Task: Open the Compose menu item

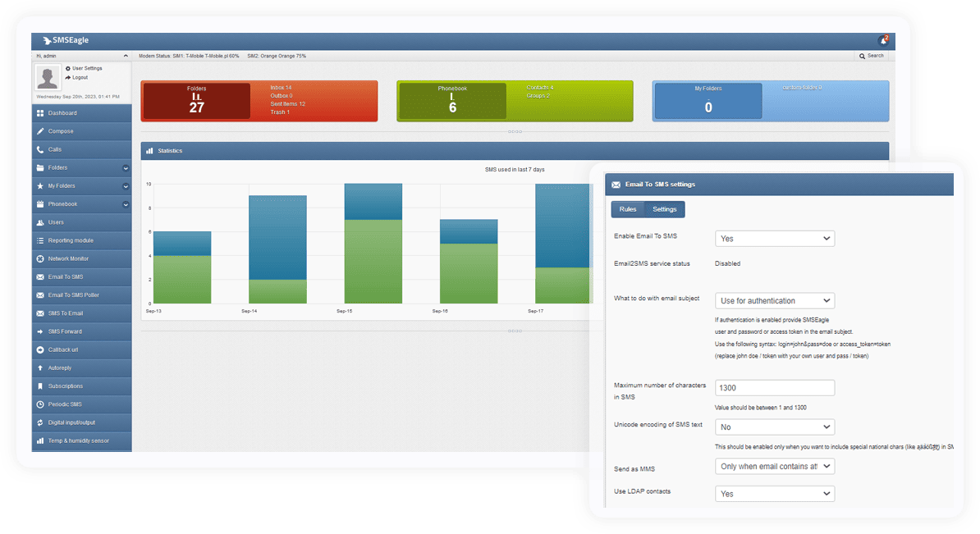Action: (81, 131)
